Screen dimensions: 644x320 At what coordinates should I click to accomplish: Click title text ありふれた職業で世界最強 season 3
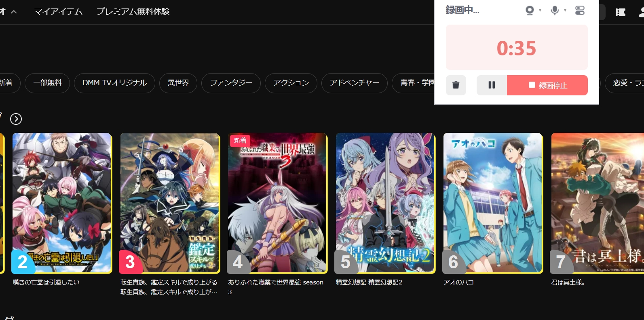pos(276,287)
